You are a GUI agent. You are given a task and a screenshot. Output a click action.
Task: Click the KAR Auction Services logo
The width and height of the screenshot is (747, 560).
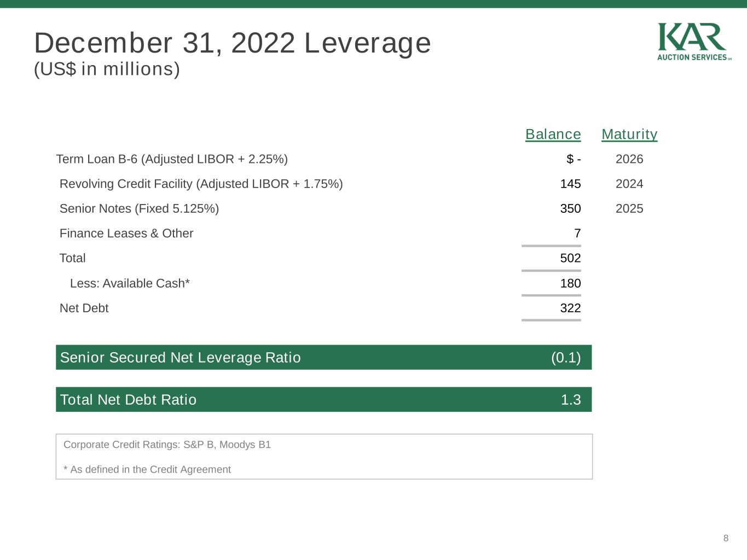[x=693, y=42]
